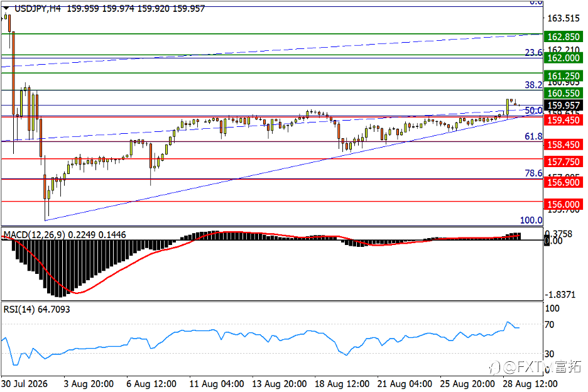
Task: Click the MACD(12,26,9) indicator title
Action: 34,235
